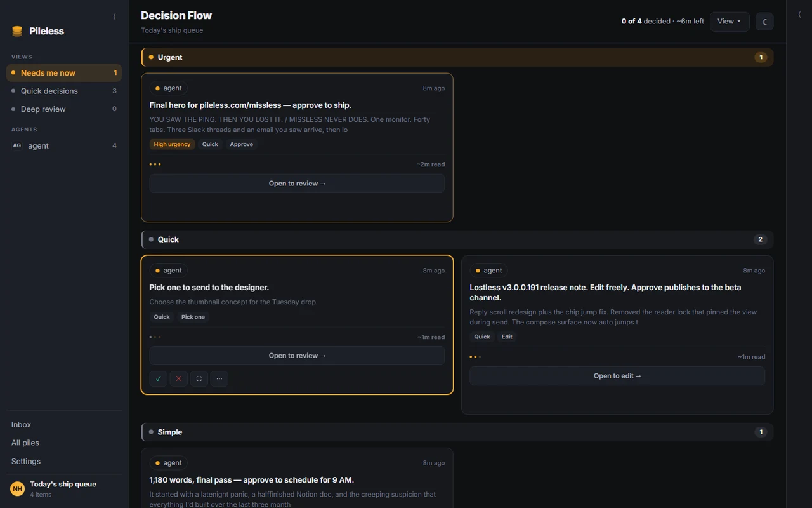Click Approve tag on missless hero card
This screenshot has width=812, height=508.
click(x=242, y=144)
